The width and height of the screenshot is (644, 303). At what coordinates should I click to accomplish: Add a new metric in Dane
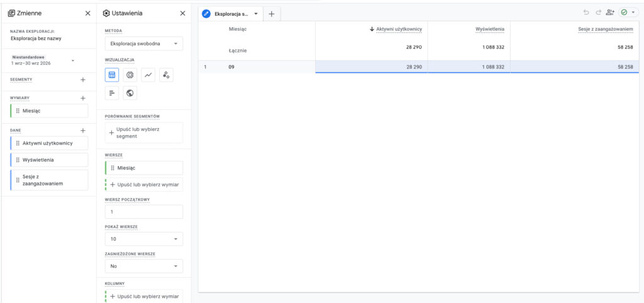pyautogui.click(x=83, y=131)
